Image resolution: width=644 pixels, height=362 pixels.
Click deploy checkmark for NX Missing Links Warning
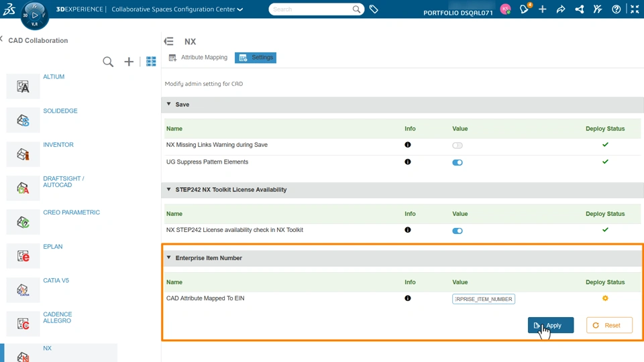605,145
